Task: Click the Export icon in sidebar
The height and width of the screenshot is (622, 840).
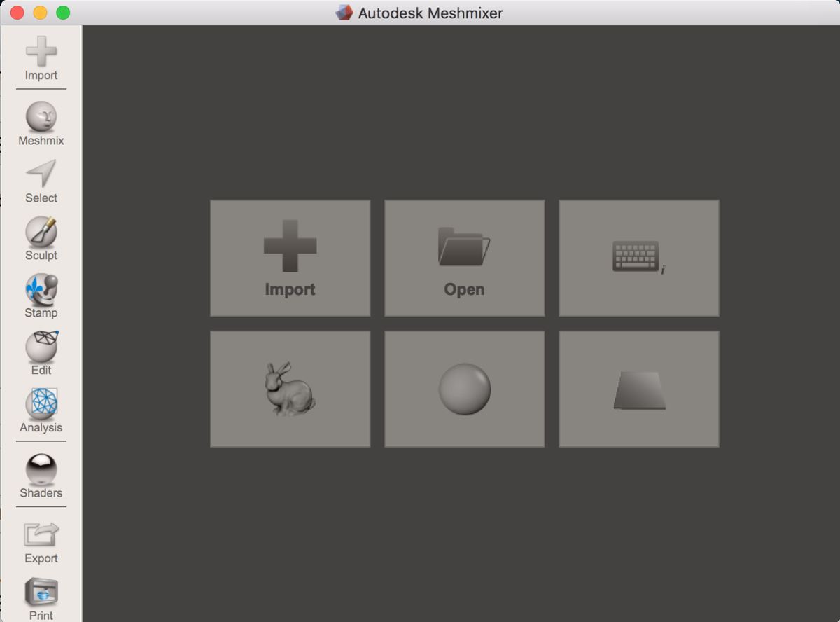Action: (41, 535)
